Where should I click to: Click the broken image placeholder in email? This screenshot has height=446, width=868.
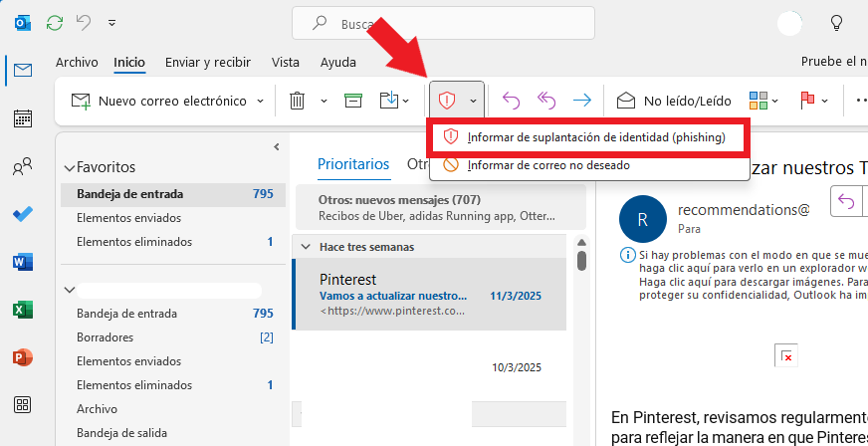point(786,355)
